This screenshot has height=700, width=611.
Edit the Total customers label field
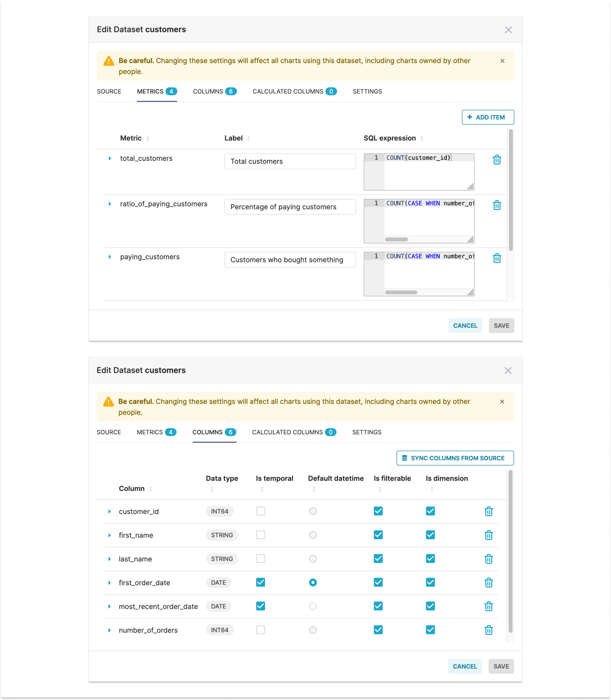click(290, 161)
